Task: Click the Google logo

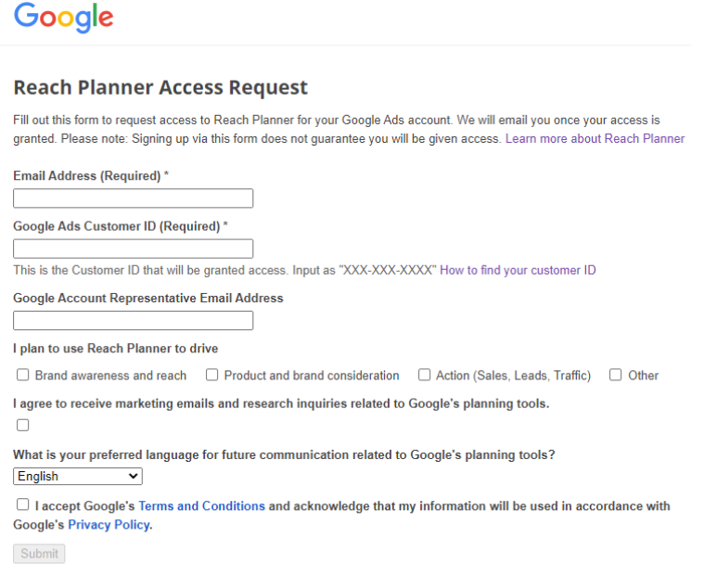Action: click(64, 18)
